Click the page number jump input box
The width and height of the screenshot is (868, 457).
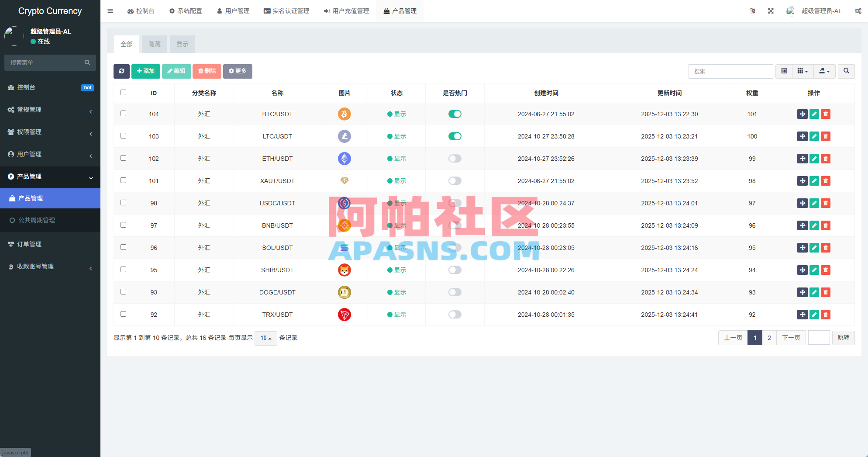pos(819,338)
